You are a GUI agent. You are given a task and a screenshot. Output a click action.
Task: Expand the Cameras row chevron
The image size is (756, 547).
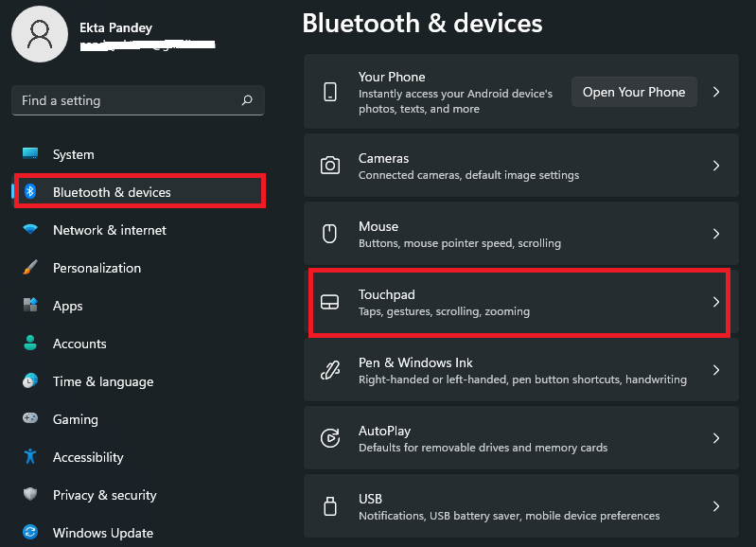coord(716,166)
